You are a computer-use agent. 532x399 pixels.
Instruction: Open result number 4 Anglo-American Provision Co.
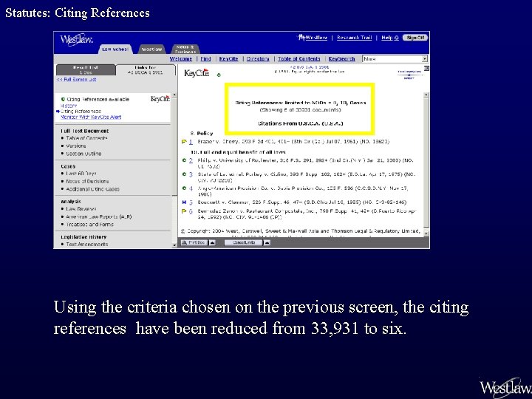[x=191, y=188]
